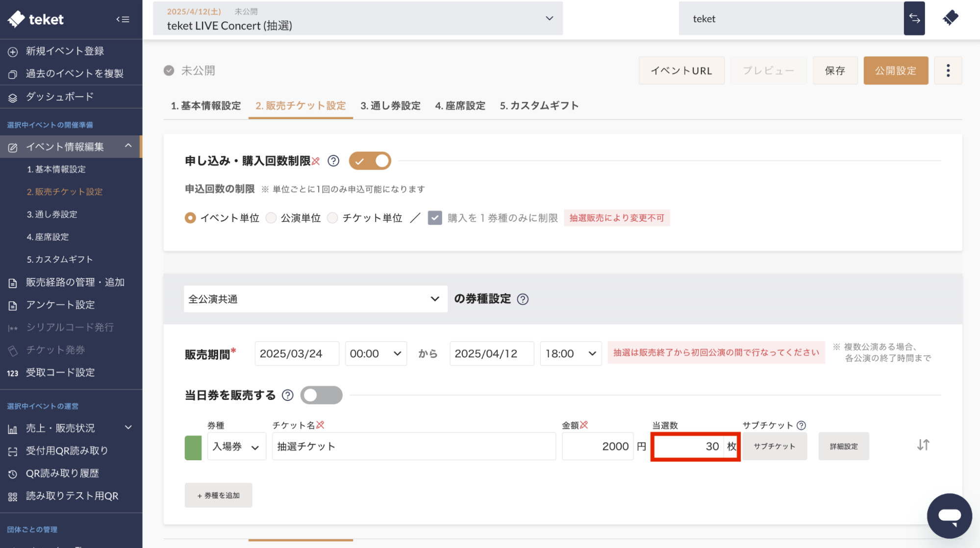Click the chart icon beside 売上・販売状況
This screenshot has width=980, height=548.
point(13,429)
